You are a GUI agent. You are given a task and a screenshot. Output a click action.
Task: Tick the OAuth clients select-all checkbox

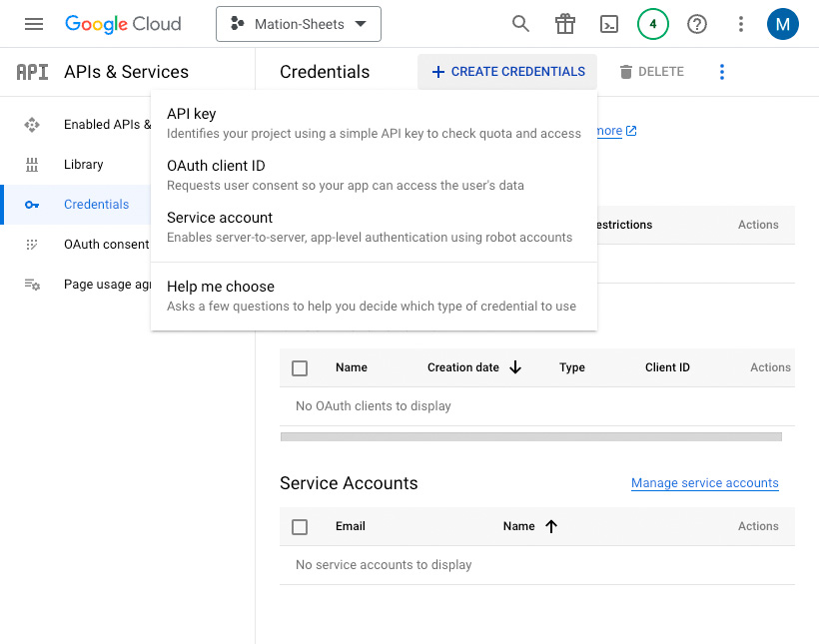coord(300,368)
